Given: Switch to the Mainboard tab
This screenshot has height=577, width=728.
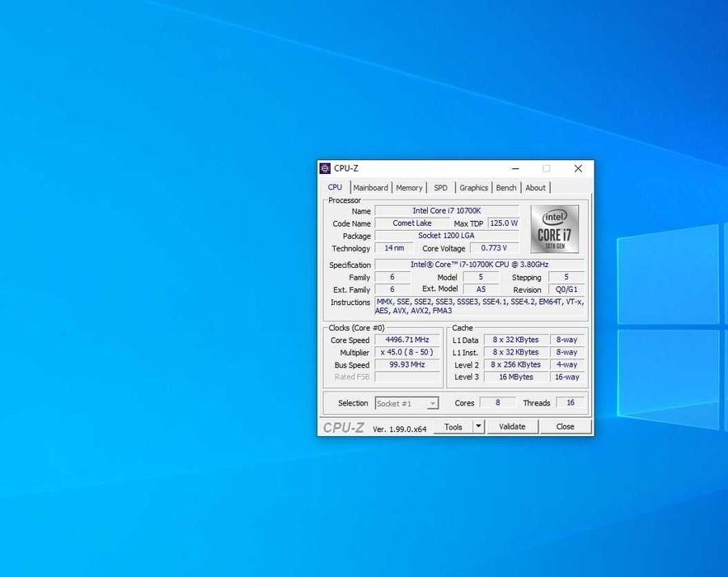Looking at the screenshot, I should click(x=370, y=188).
